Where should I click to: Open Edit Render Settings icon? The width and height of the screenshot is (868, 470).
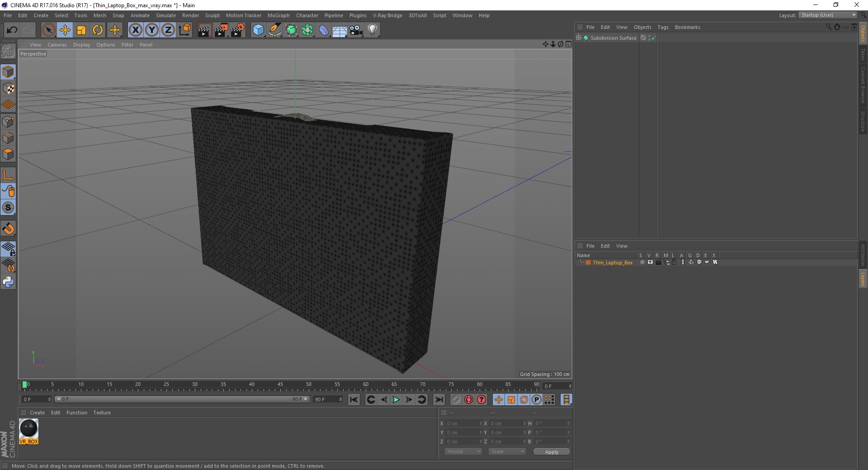point(238,30)
